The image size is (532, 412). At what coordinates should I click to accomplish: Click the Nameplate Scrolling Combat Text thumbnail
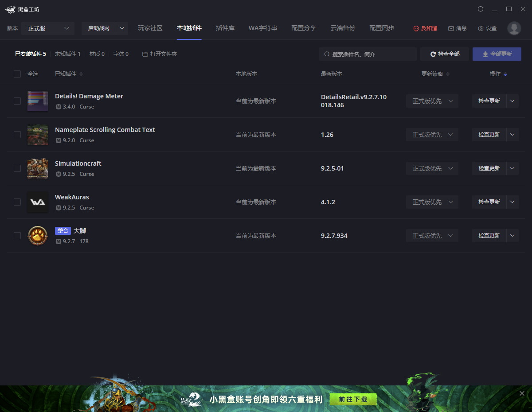coord(37,135)
